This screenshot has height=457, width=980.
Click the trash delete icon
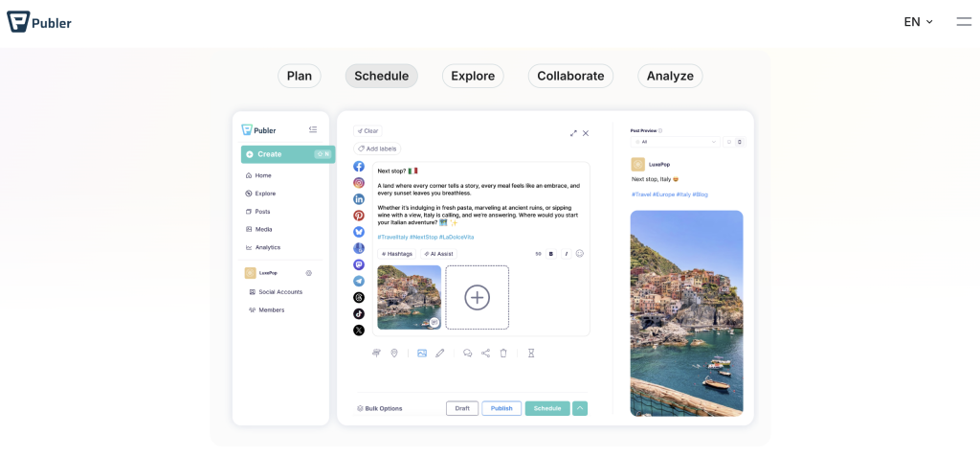click(x=503, y=354)
